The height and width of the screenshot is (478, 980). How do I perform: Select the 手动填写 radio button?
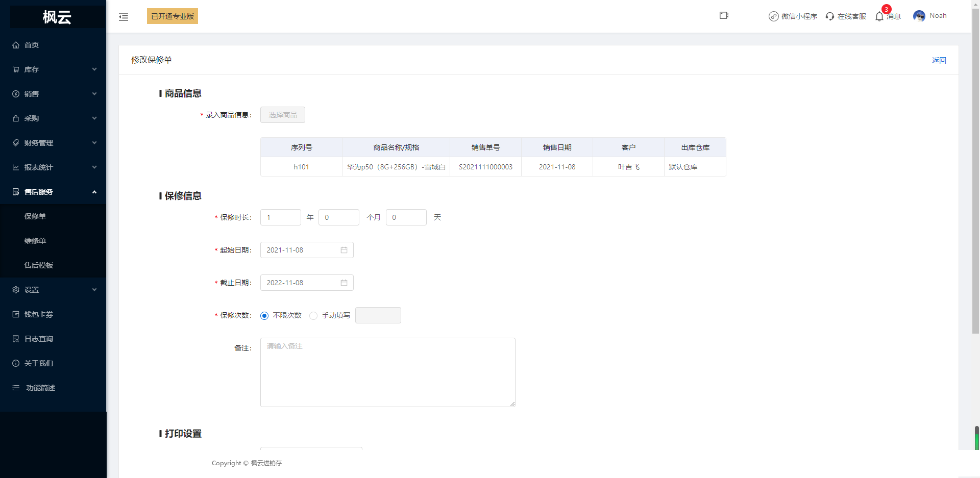(x=313, y=316)
